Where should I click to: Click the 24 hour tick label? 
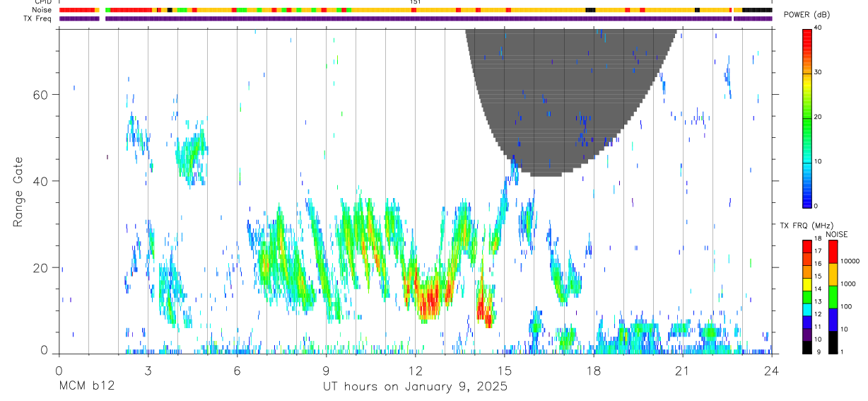click(x=771, y=371)
